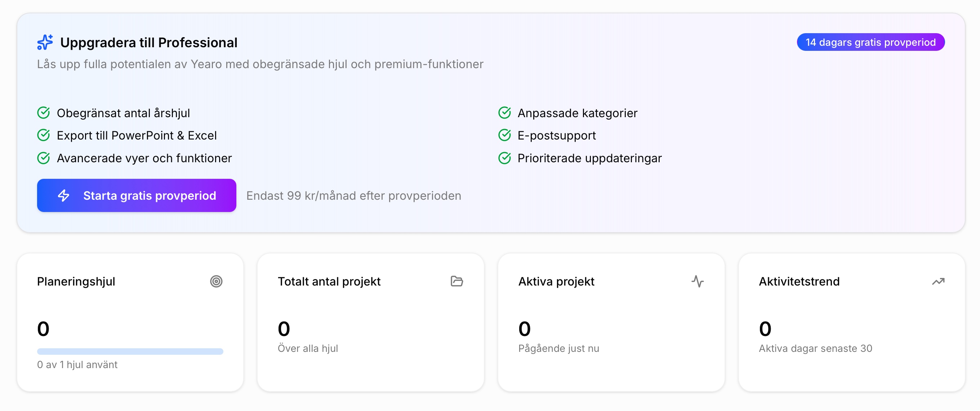Image resolution: width=980 pixels, height=411 pixels.
Task: Click the checkmark icon beside E-postsupport
Action: click(504, 135)
